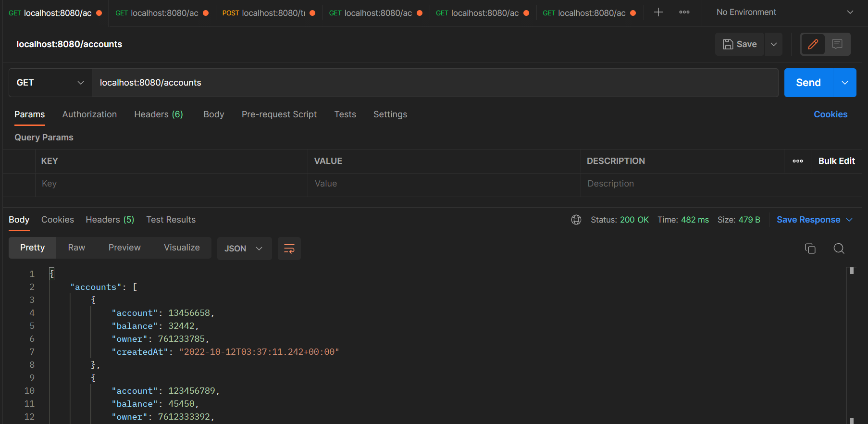This screenshot has height=424, width=868.
Task: Switch to first GET localhost:8080/ac tab
Action: click(x=55, y=13)
